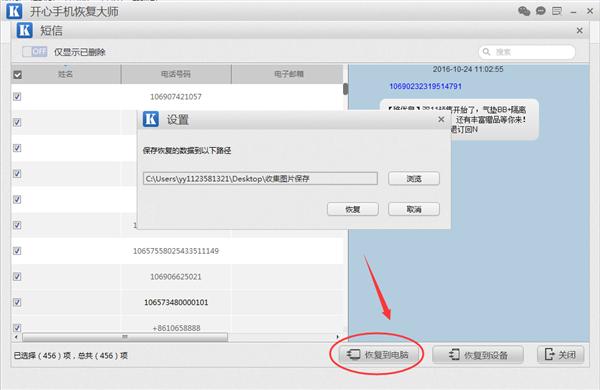Close the 设置 dialog with X
The image size is (600, 390).
pyautogui.click(x=441, y=119)
